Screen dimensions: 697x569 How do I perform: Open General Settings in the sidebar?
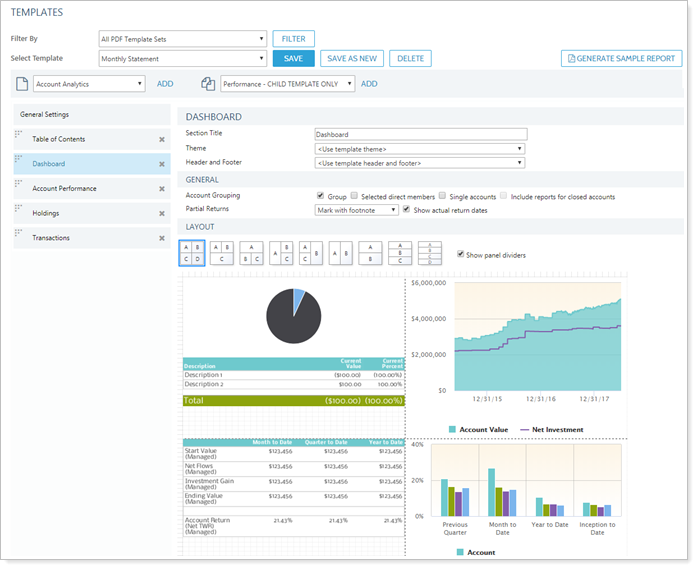[x=45, y=115]
